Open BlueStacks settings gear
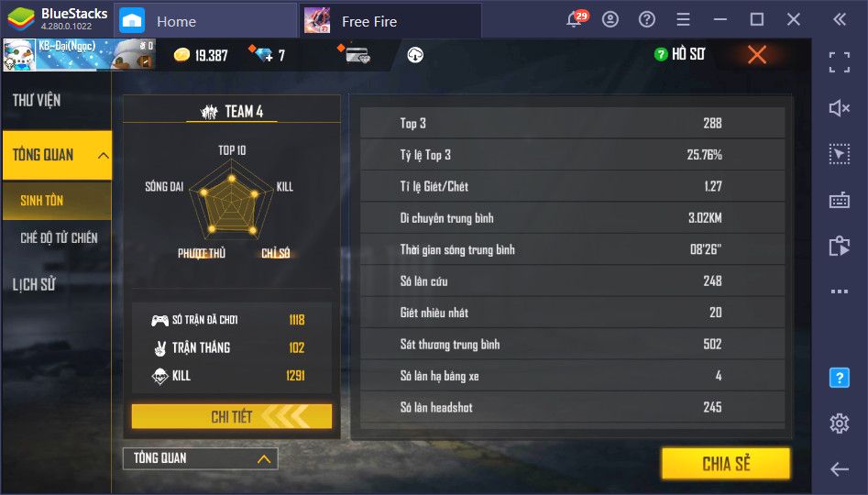This screenshot has height=495, width=868. click(840, 423)
